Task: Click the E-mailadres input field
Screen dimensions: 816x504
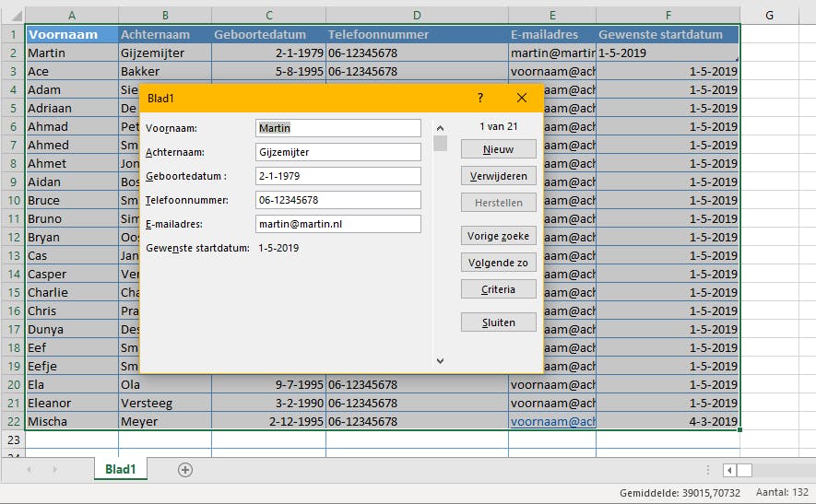Action: (338, 224)
